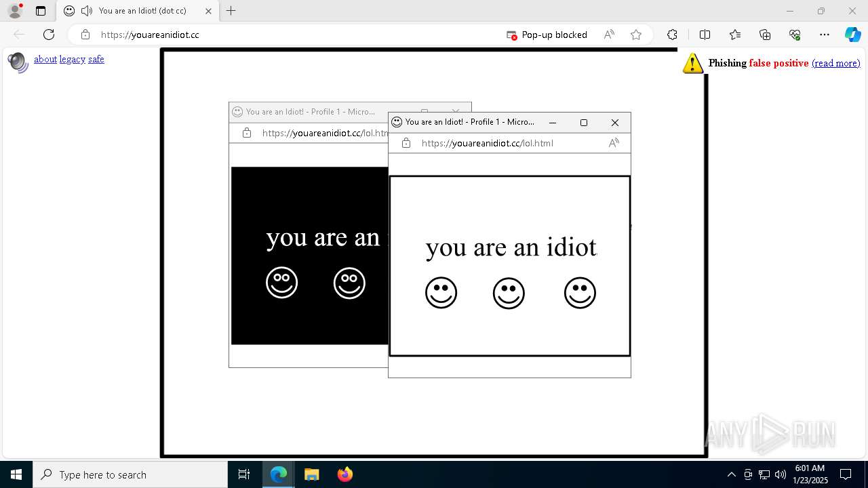Mute the tab's audio speaker icon
868x488 pixels.
click(86, 11)
